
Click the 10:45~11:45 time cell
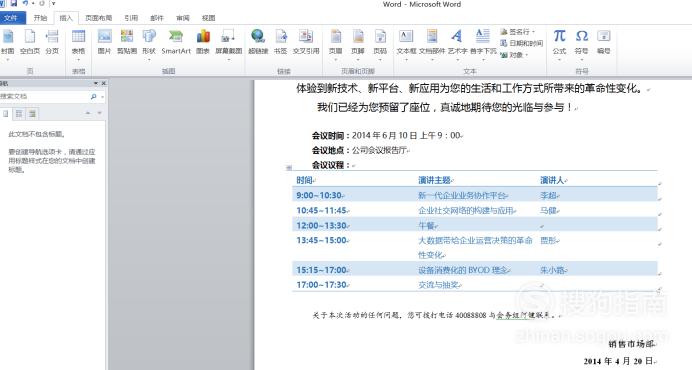[x=323, y=210]
